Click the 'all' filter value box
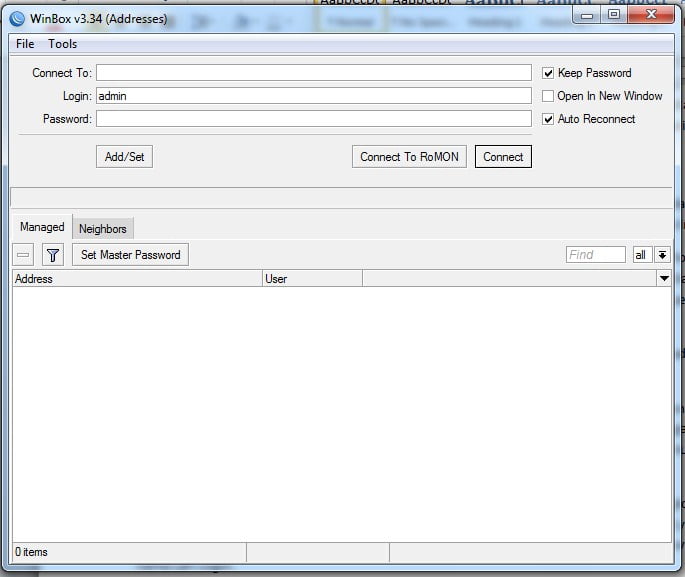 click(x=642, y=255)
